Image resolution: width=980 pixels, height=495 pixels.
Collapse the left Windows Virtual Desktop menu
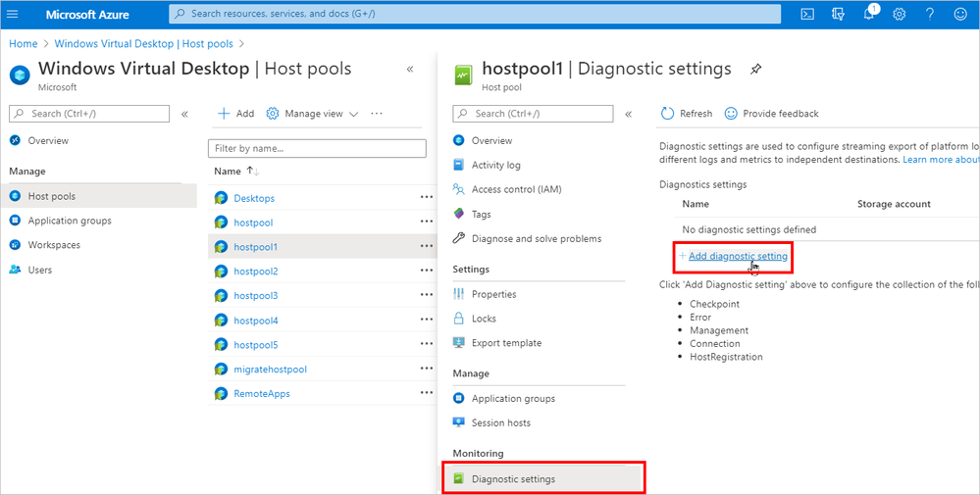coord(185,114)
